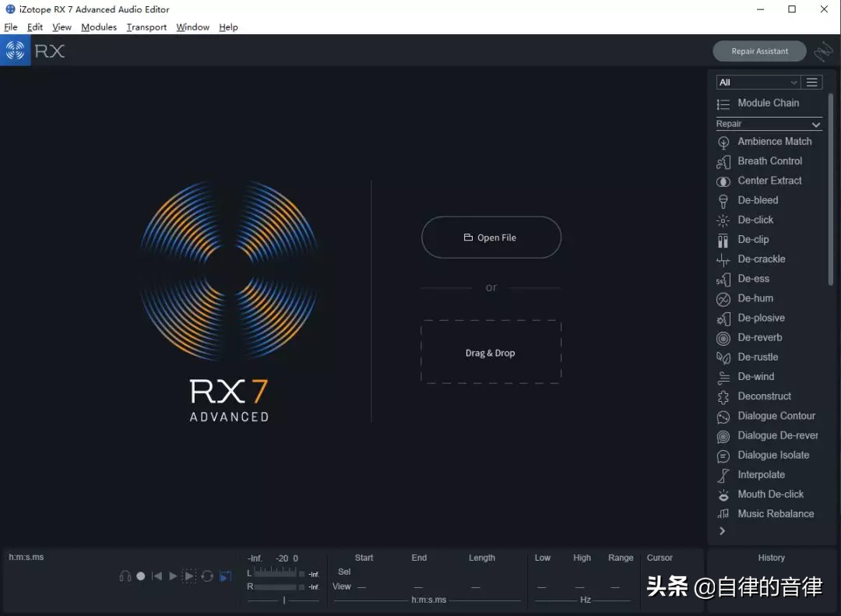This screenshot has width=841, height=616.
Task: Click the Module Chain label
Action: [x=768, y=103]
